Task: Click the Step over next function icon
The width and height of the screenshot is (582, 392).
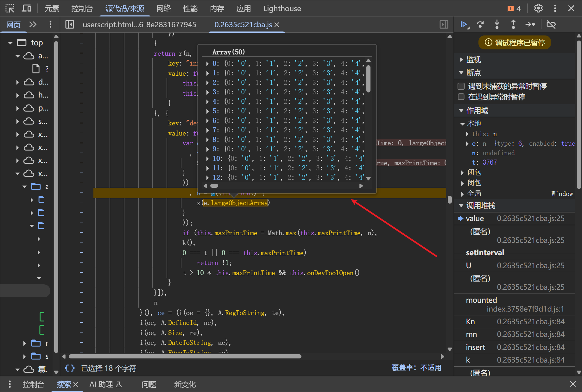Action: click(480, 24)
